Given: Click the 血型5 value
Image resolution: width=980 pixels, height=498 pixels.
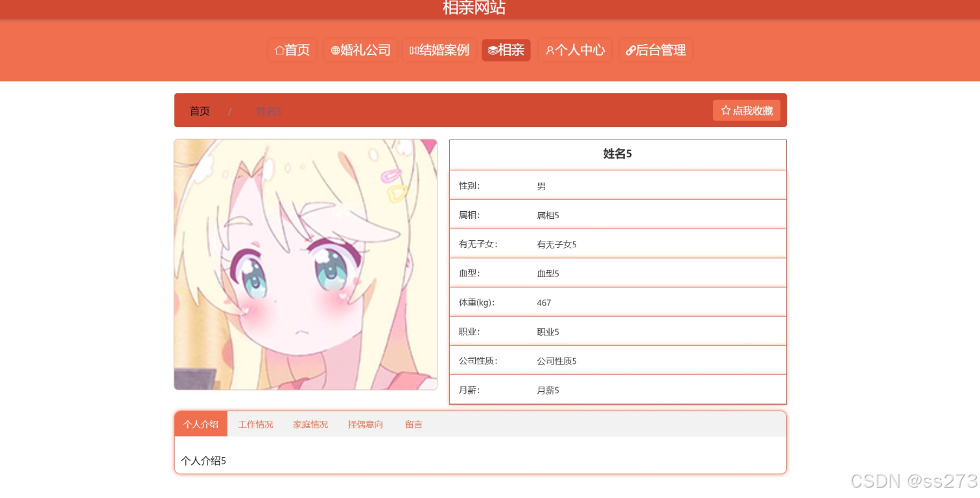Looking at the screenshot, I should (x=548, y=273).
